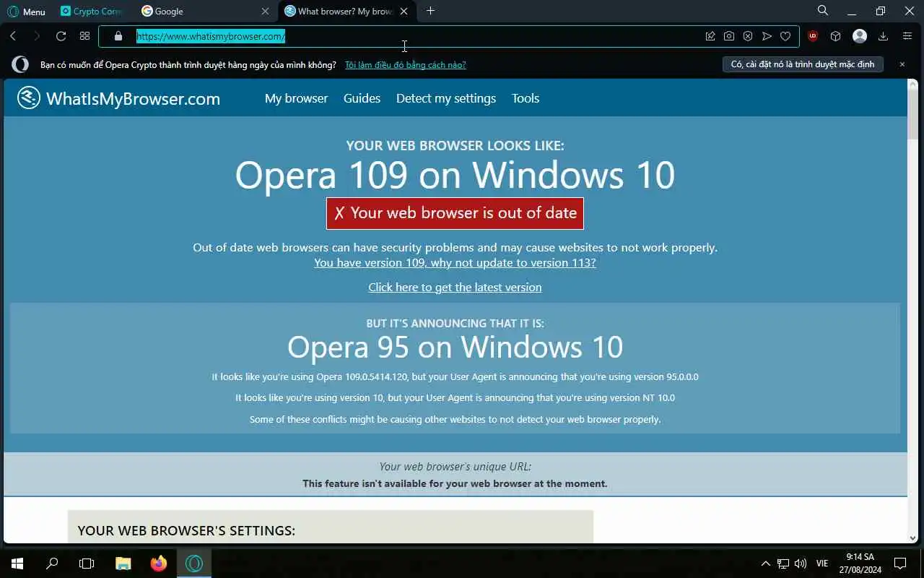Image resolution: width=924 pixels, height=578 pixels.
Task: Open the user profile avatar
Action: 859,36
